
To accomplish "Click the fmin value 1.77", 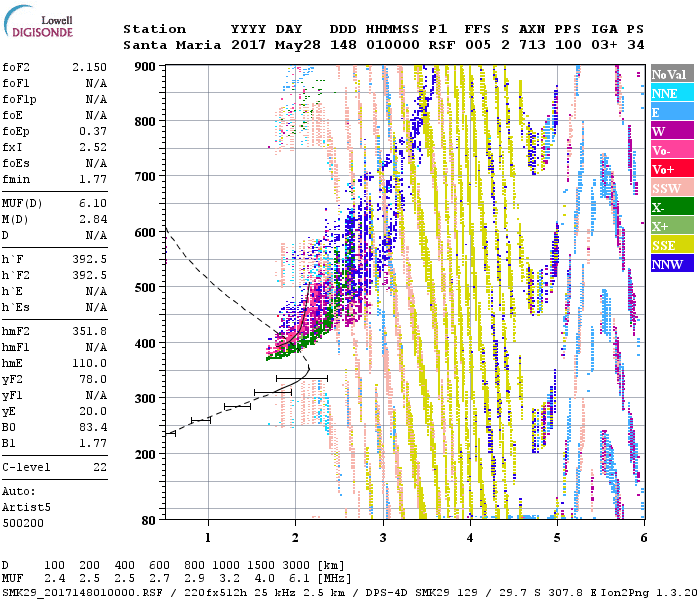I will coord(93,179).
